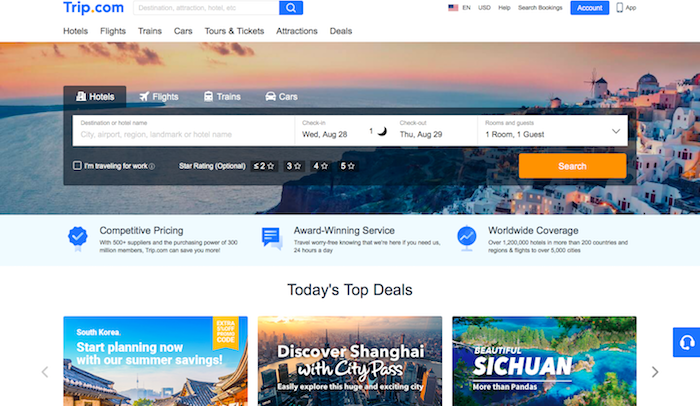700x406 pixels.
Task: Click the US flag language icon
Action: [453, 8]
